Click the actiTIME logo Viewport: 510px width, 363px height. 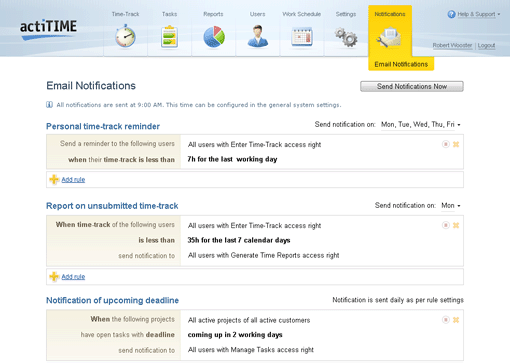pos(48,29)
